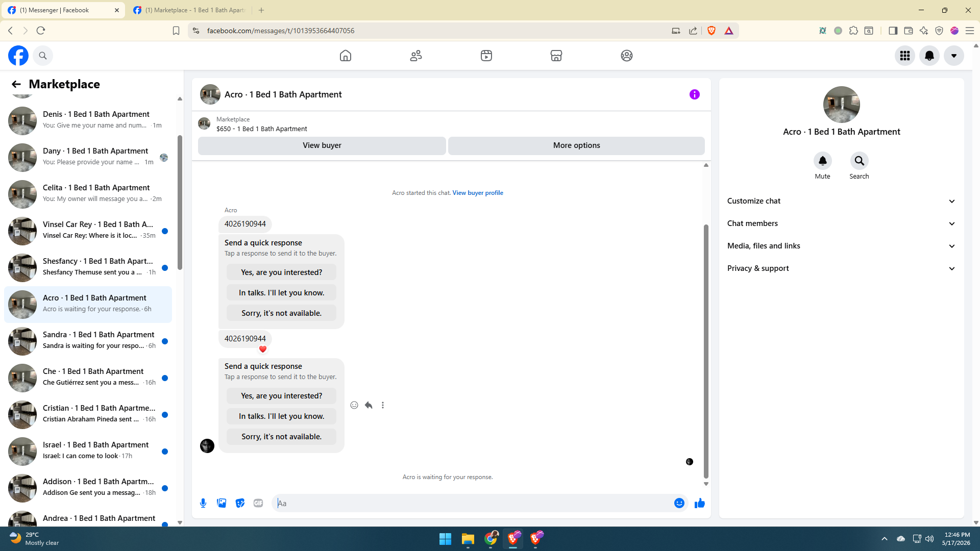
Task: Send first 'Yes, are you interested?' quick response
Action: coord(282,272)
